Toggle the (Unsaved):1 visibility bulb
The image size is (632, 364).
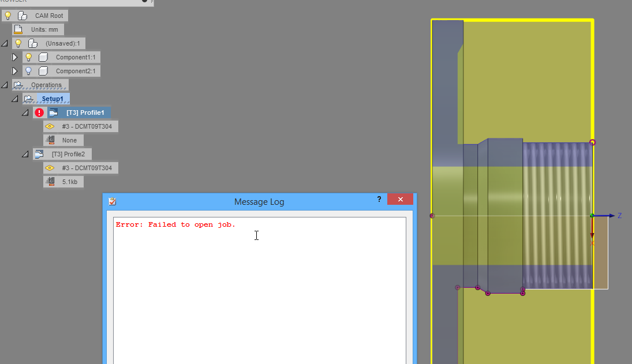click(17, 43)
